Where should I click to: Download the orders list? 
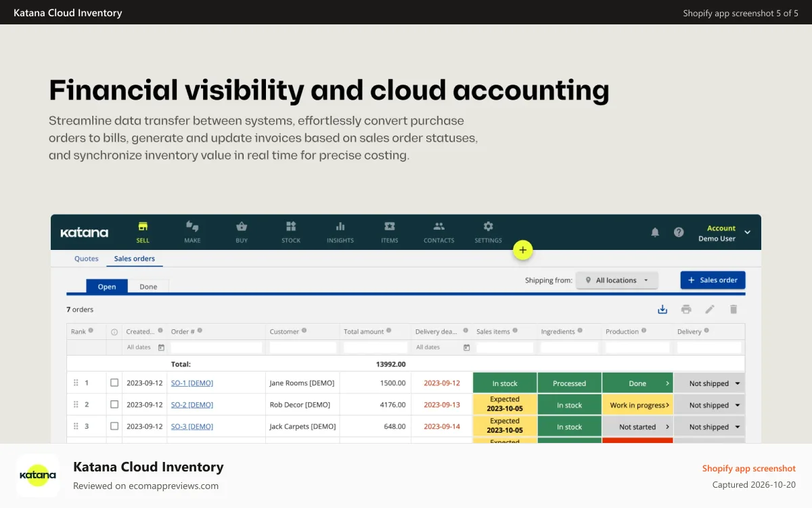click(662, 309)
